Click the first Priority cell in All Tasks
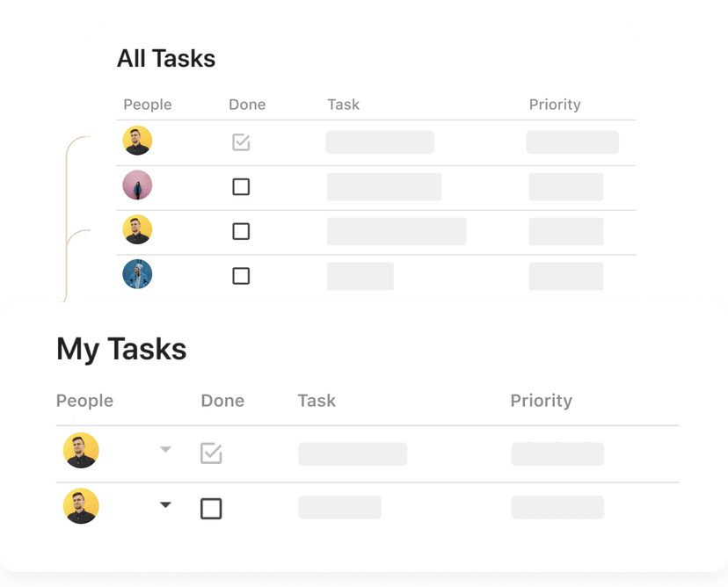 [x=572, y=142]
